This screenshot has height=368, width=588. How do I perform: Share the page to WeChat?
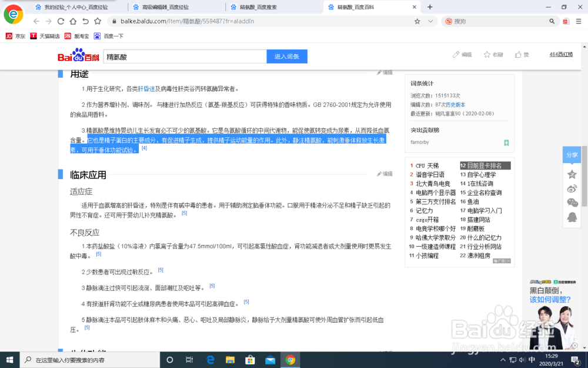[x=572, y=203]
